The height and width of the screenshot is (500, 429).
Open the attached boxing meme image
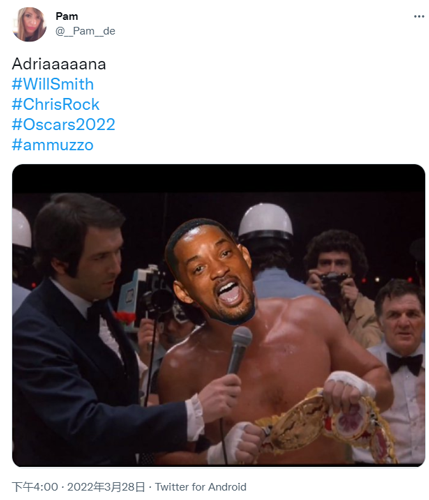[219, 315]
